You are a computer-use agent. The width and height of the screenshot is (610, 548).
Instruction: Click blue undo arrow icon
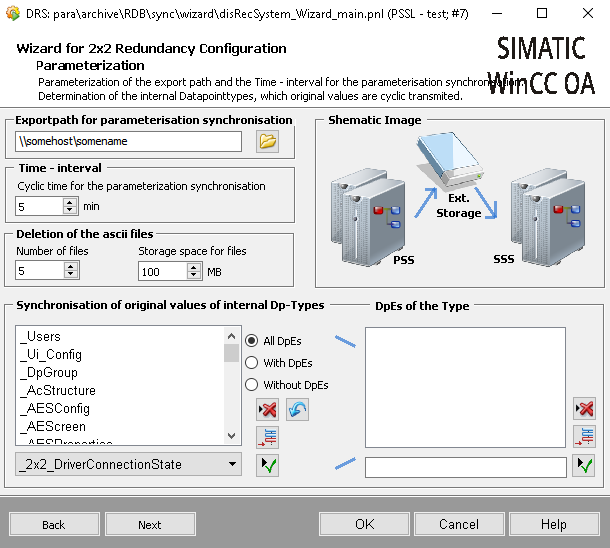(x=298, y=409)
